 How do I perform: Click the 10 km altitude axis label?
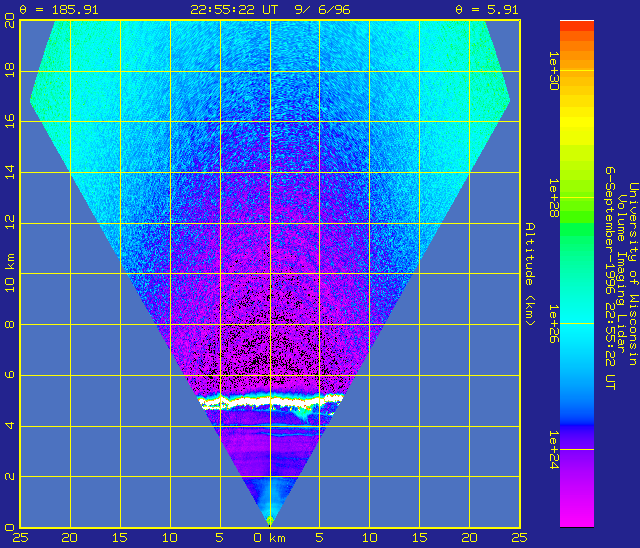[10, 273]
